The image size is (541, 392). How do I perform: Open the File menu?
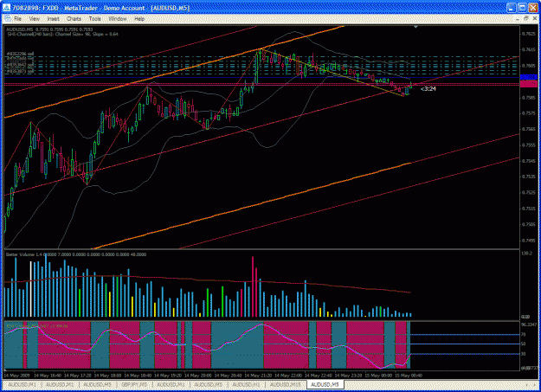(18, 19)
